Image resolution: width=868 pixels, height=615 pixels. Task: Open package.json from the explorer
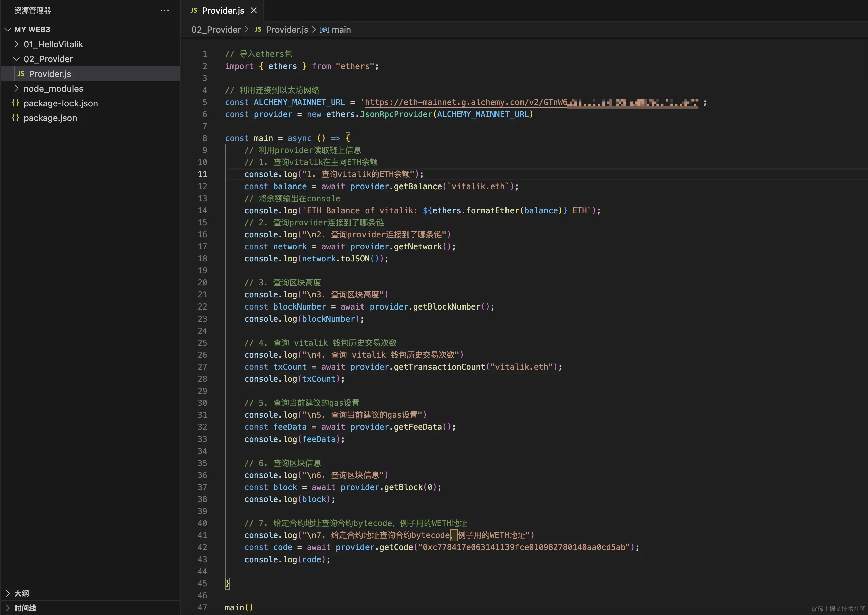point(50,118)
